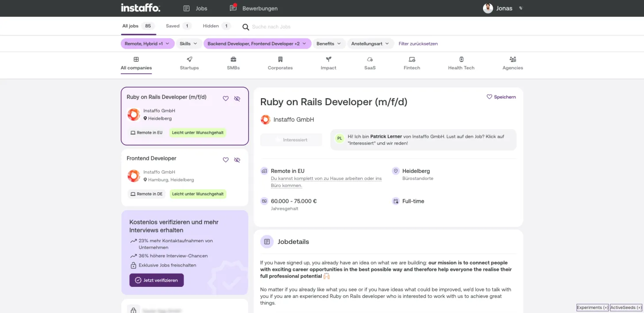The width and height of the screenshot is (644, 313).
Task: Click Remote in DE tag
Action: (146, 194)
